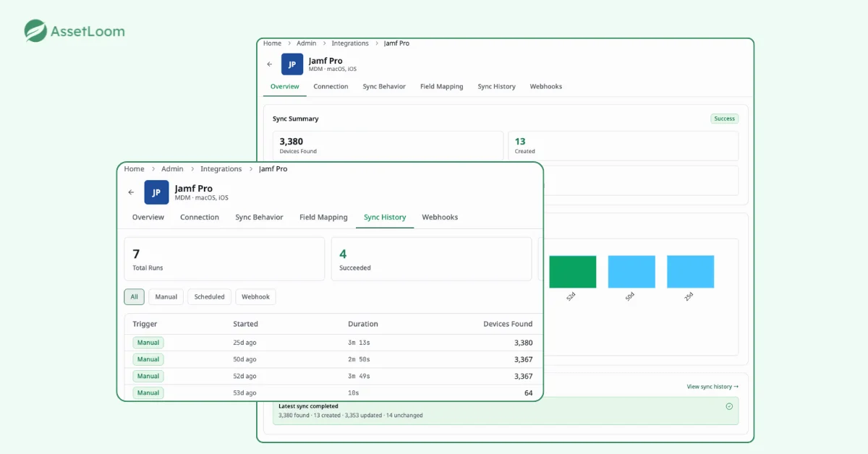Filter sync runs by Manual
The image size is (868, 454).
point(166,296)
